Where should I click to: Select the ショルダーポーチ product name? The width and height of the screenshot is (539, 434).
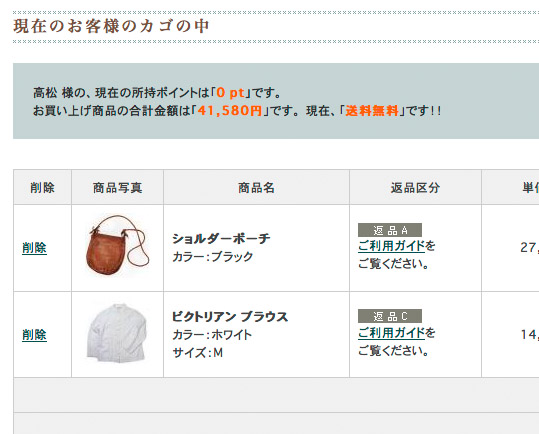pyautogui.click(x=221, y=238)
